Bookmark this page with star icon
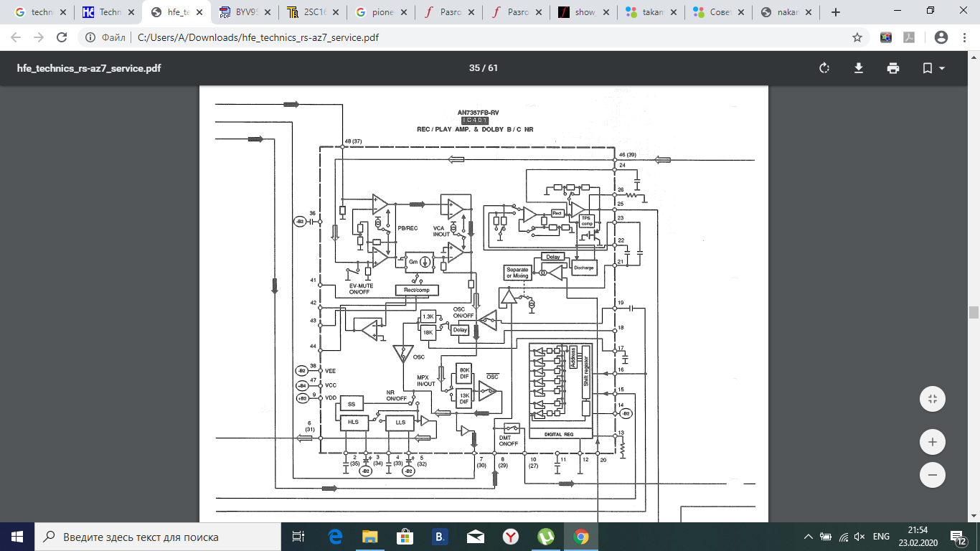 857,37
